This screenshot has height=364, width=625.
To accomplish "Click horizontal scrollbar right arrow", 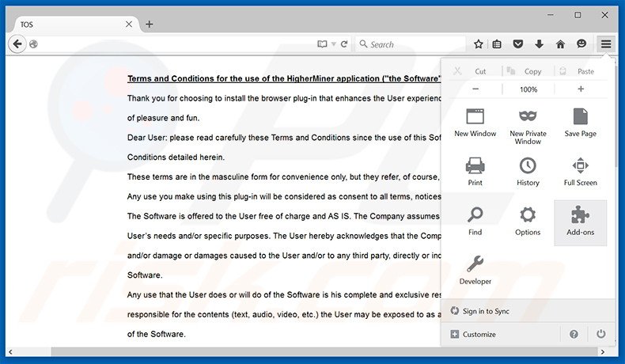I will tap(603, 352).
